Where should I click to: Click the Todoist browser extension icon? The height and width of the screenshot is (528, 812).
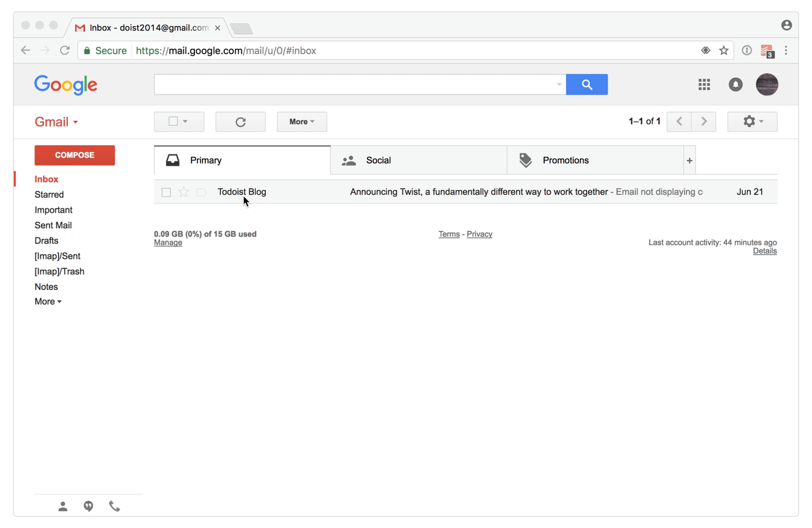click(767, 50)
